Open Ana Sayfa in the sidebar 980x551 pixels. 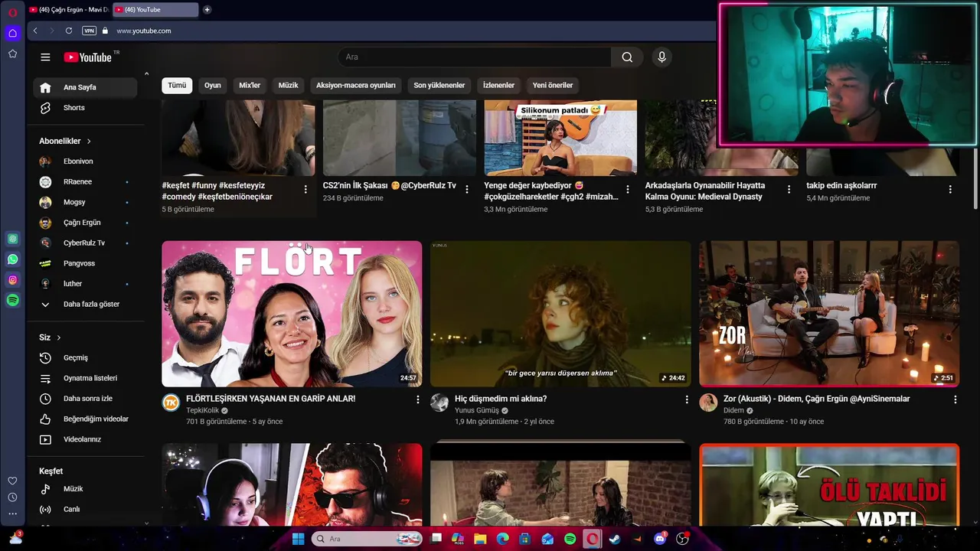tap(85, 87)
